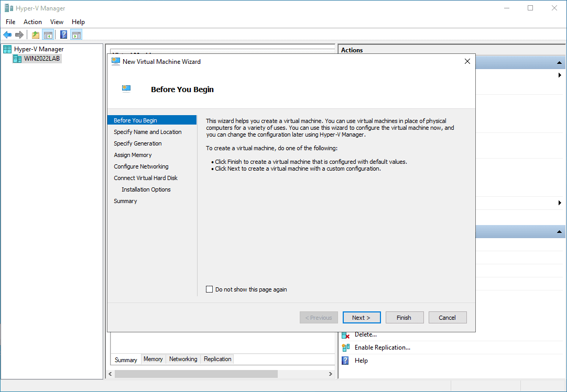Click the Forward arrow toolbar icon
Screen dimensions: 567x392
[x=19, y=35]
